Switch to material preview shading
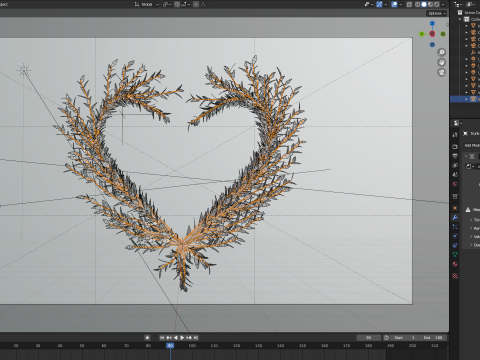 [430, 4]
